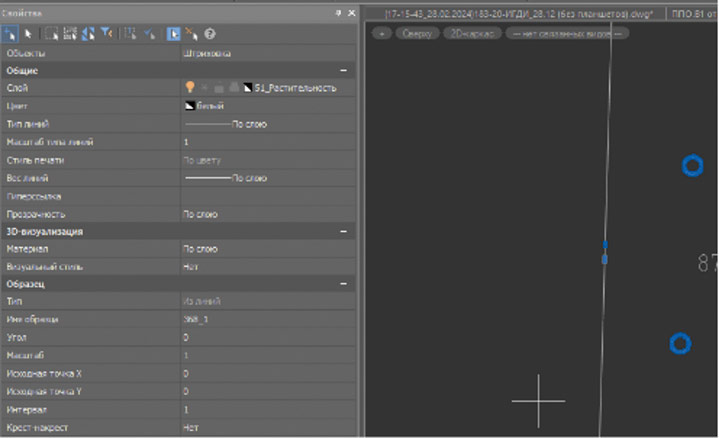Click the Имя образца value field

pos(269,319)
